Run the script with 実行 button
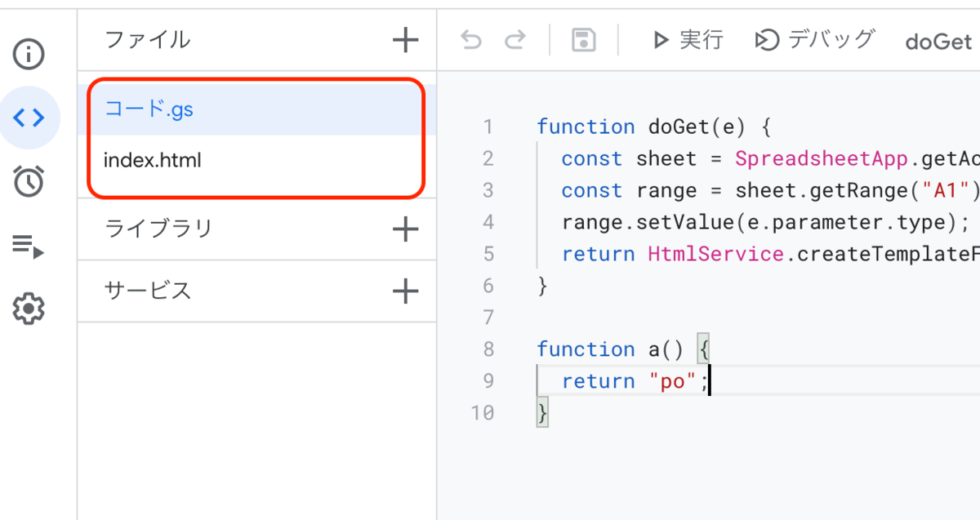This screenshot has height=520, width=980. tap(688, 39)
